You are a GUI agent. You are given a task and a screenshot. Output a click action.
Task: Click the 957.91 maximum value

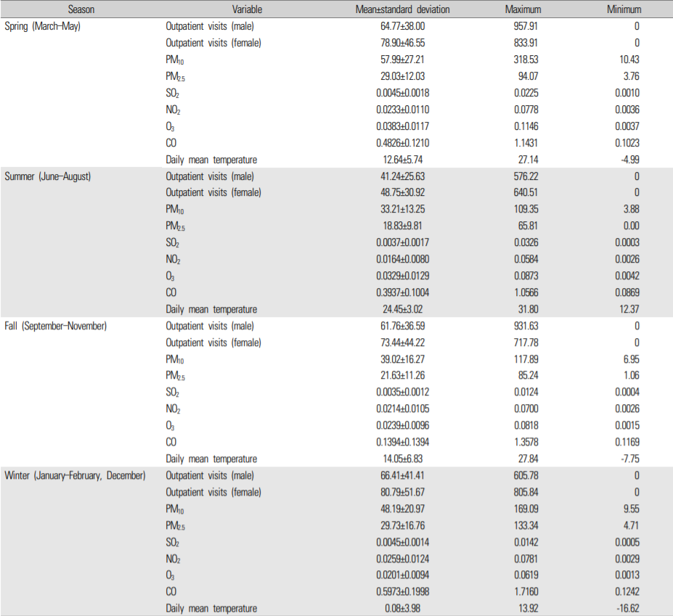tap(523, 26)
